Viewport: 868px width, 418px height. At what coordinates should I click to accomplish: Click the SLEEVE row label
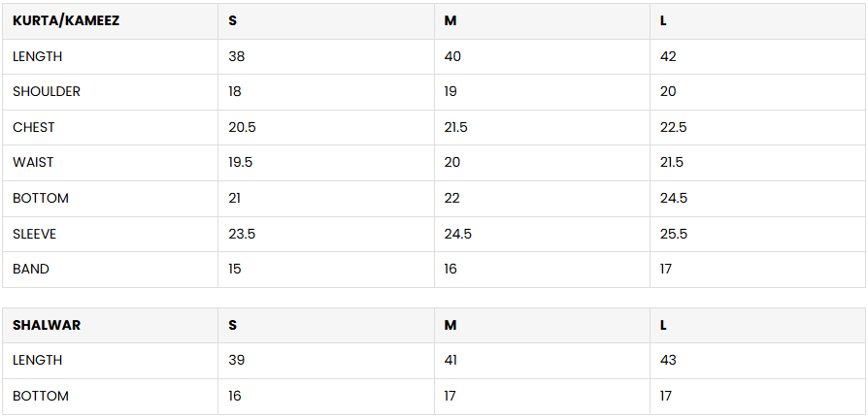pos(35,234)
